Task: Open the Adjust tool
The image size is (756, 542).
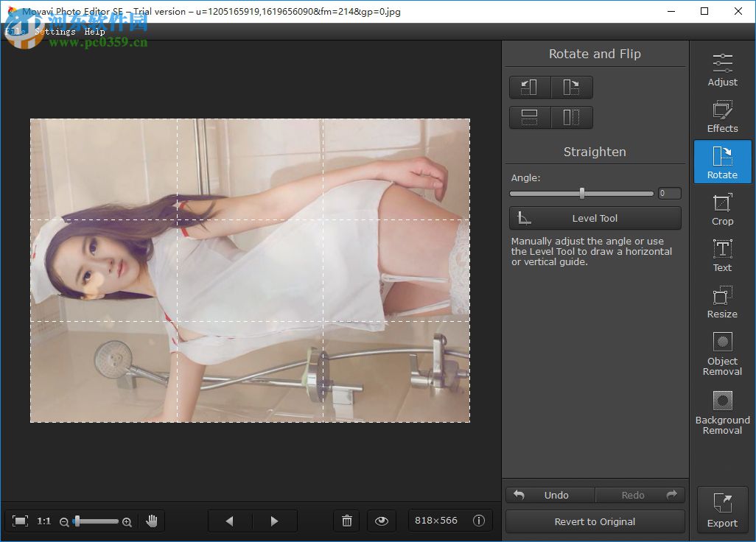Action: 722,70
